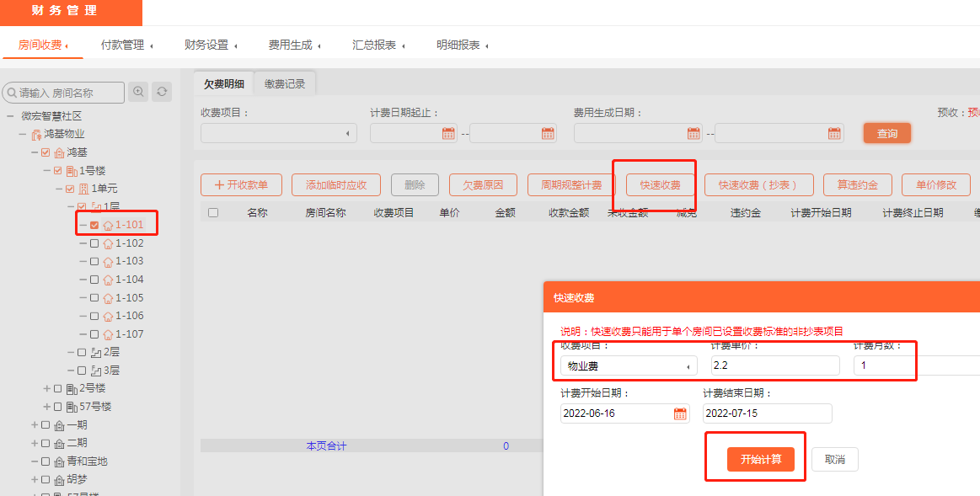Open calendar icon for fee generation start date
This screenshot has width=980, height=496.
pyautogui.click(x=693, y=133)
